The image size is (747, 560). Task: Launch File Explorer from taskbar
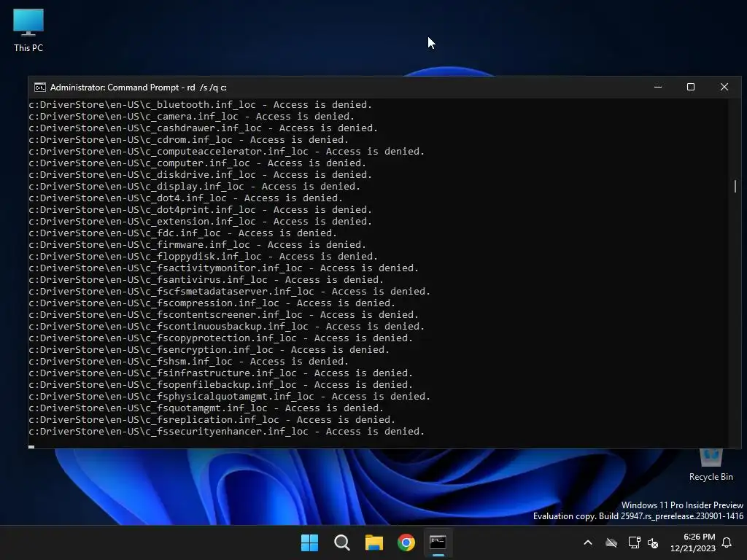[374, 542]
